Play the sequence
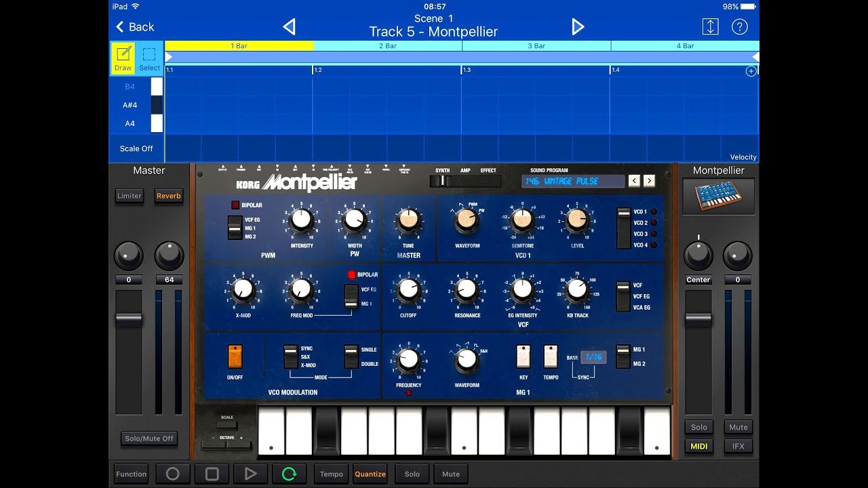Viewport: 868px width, 488px height. [x=250, y=474]
